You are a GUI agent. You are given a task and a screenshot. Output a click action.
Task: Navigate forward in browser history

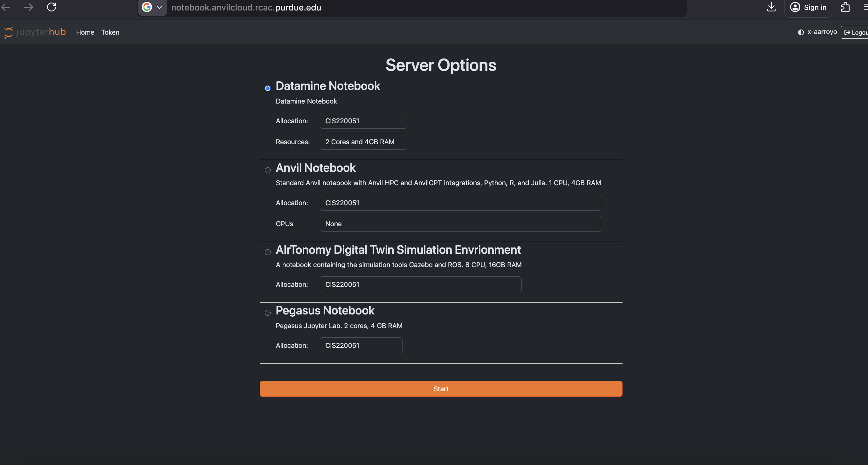29,7
